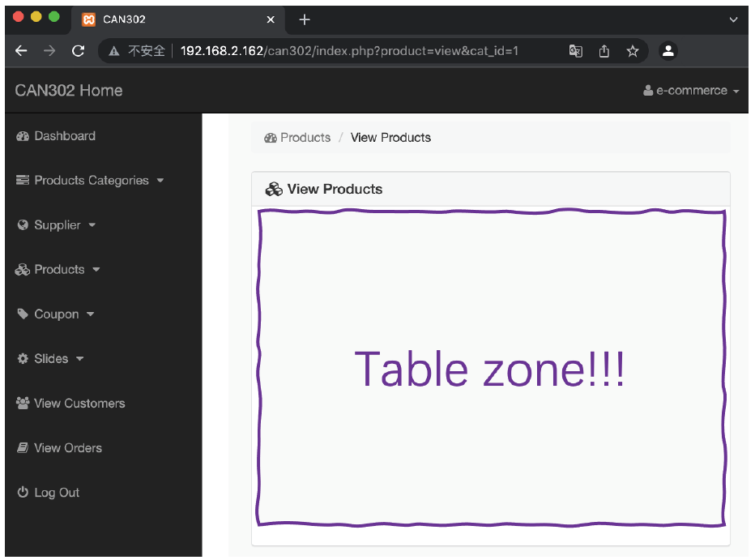This screenshot has width=755, height=560.
Task: Expand the Products Categories dropdown caret
Action: pos(160,181)
